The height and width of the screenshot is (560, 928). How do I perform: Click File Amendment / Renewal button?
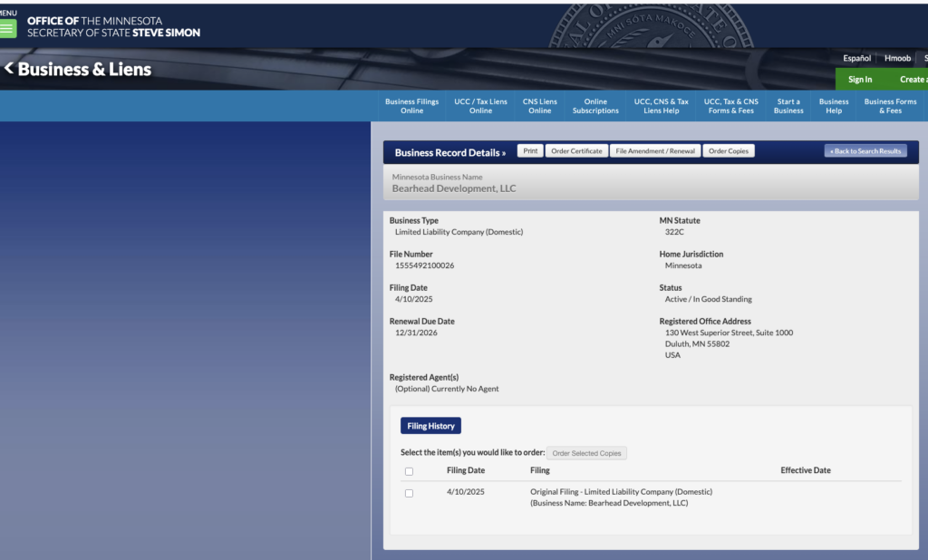coord(654,151)
